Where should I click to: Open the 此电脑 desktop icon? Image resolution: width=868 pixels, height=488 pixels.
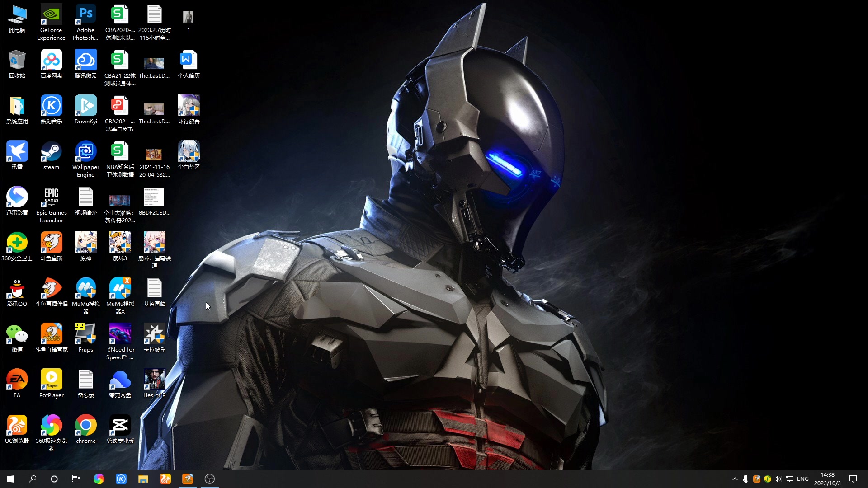17,19
